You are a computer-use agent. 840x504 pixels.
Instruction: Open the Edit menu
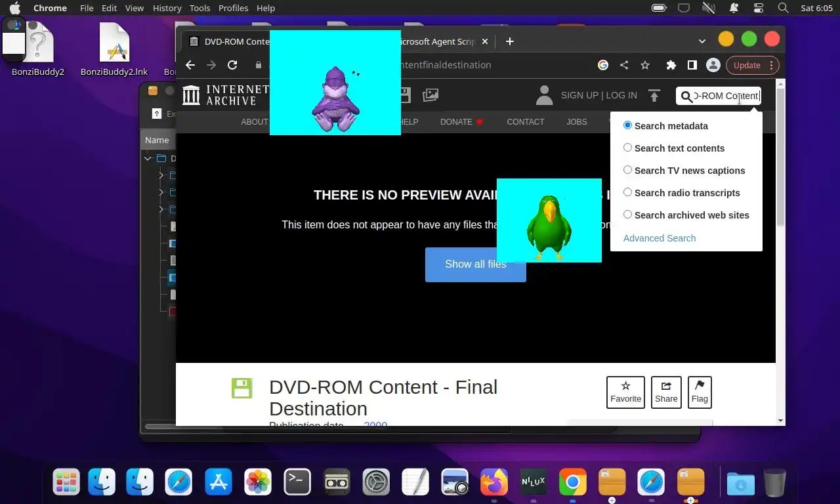pos(109,8)
